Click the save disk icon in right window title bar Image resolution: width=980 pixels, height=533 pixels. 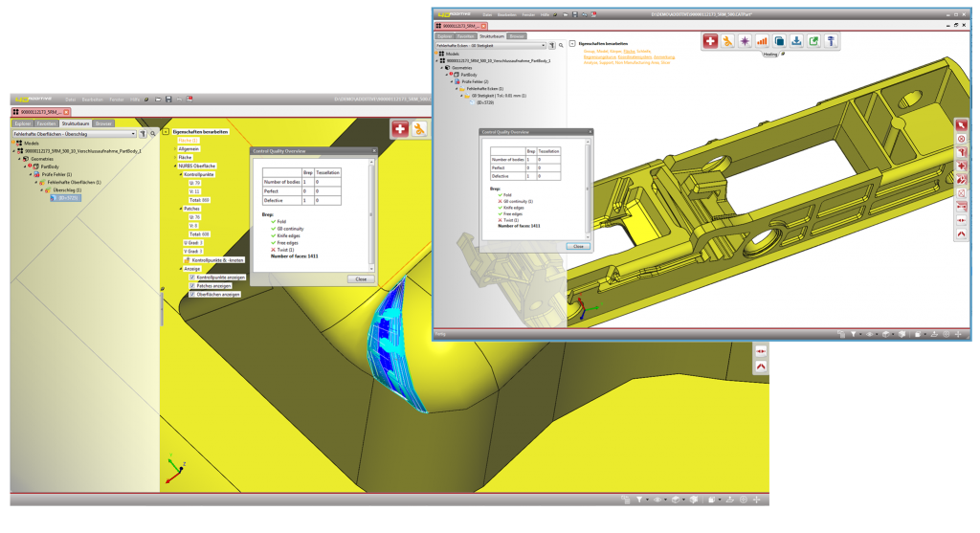575,14
